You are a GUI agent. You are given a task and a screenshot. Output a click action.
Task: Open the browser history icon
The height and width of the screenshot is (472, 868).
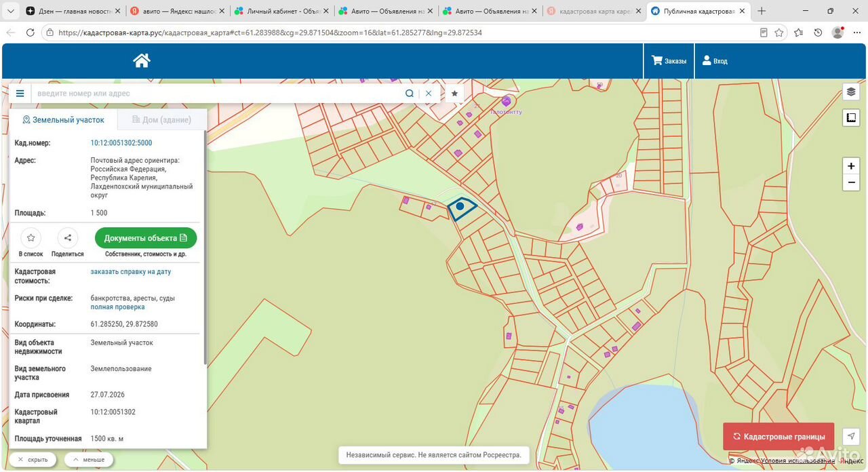818,33
